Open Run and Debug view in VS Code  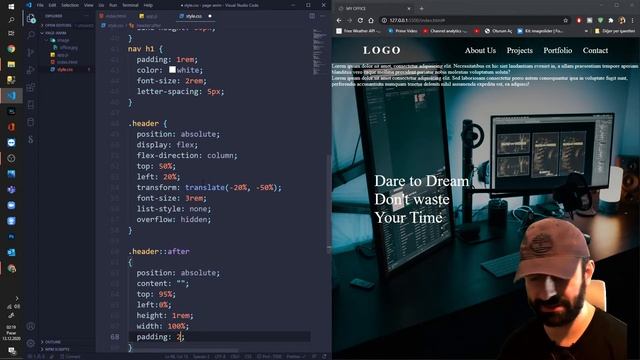[31, 70]
